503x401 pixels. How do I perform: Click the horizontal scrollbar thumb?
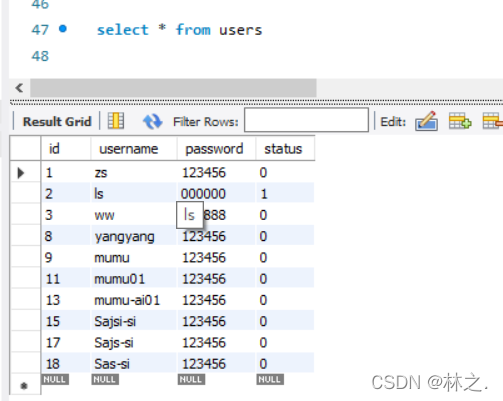(173, 88)
